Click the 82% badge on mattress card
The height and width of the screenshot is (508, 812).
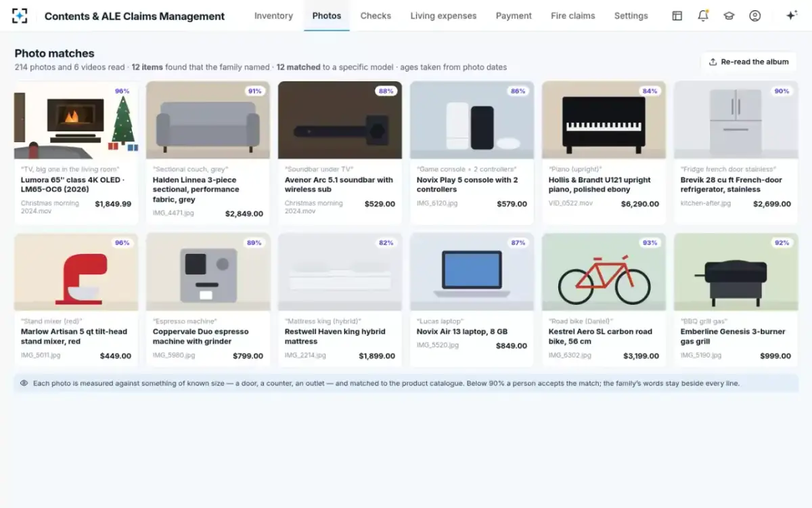click(x=386, y=243)
